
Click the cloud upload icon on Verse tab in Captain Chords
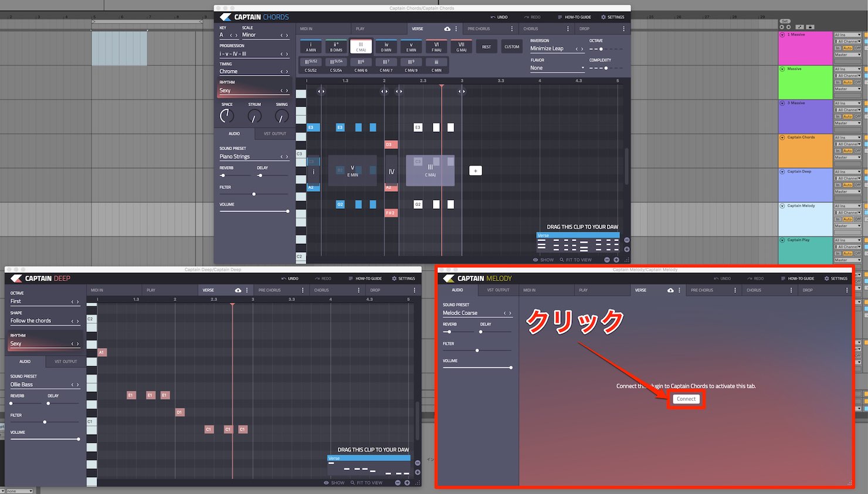(x=447, y=29)
